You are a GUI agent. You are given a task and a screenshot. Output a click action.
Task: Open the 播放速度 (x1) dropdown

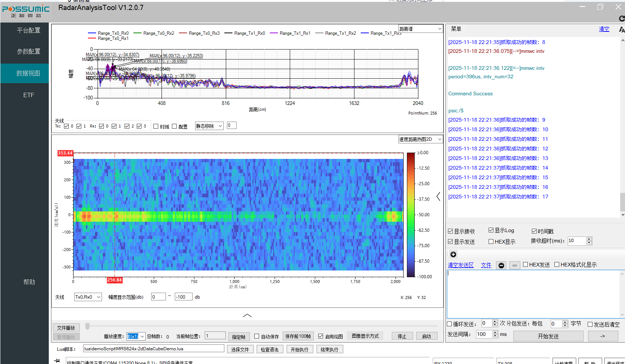(136, 336)
